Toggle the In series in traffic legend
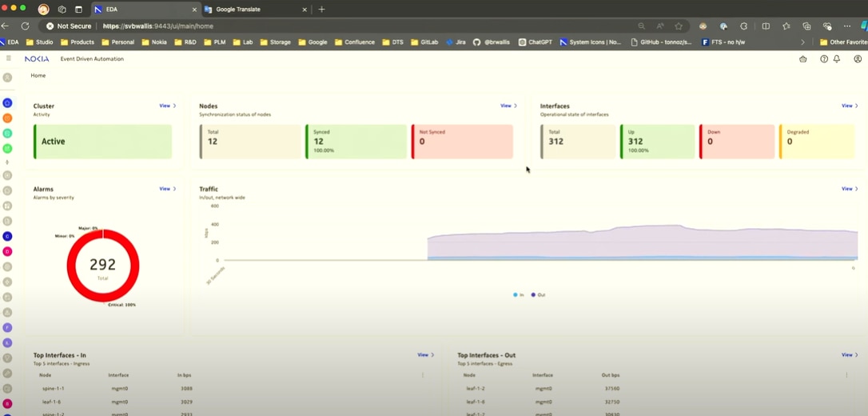Screen dimensions: 868x416 [518, 294]
